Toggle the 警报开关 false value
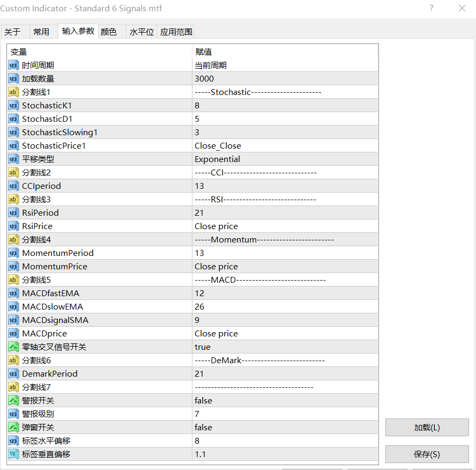Screen dimensions: 476x470 coord(285,400)
